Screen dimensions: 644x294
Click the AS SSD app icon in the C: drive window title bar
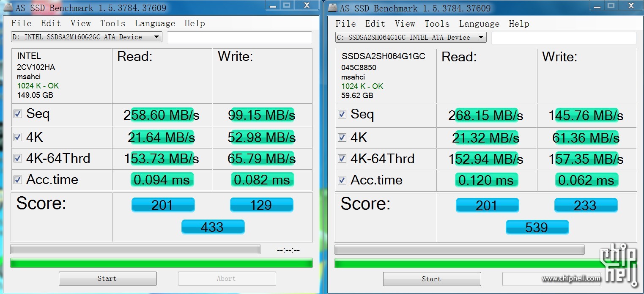[x=332, y=8]
